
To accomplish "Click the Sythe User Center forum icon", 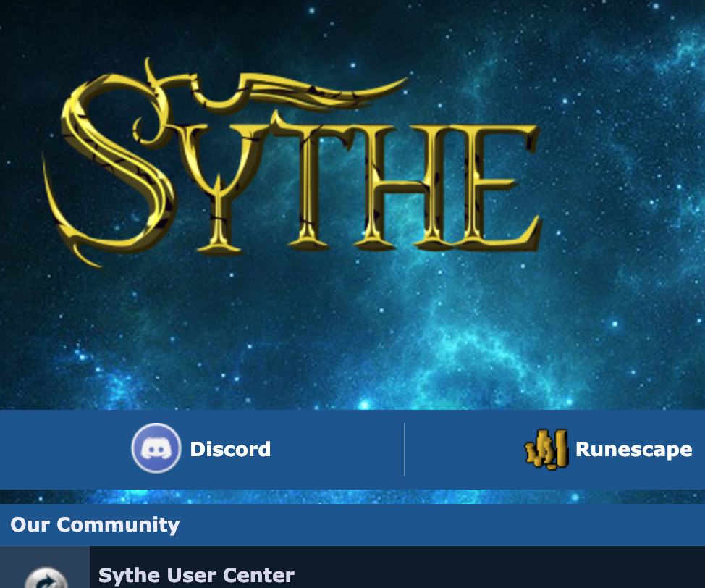I will click(x=46, y=578).
